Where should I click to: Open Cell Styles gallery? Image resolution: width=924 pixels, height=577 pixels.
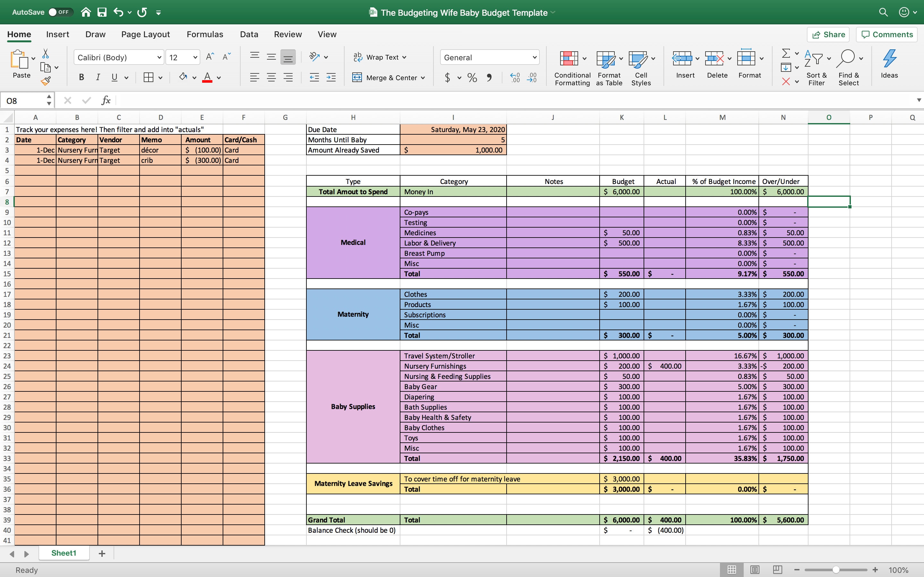click(x=640, y=67)
